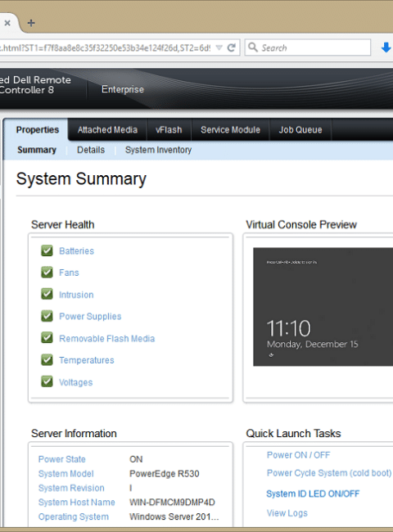Image resolution: width=393 pixels, height=532 pixels.
Task: Click the ON power state value
Action: point(136,459)
